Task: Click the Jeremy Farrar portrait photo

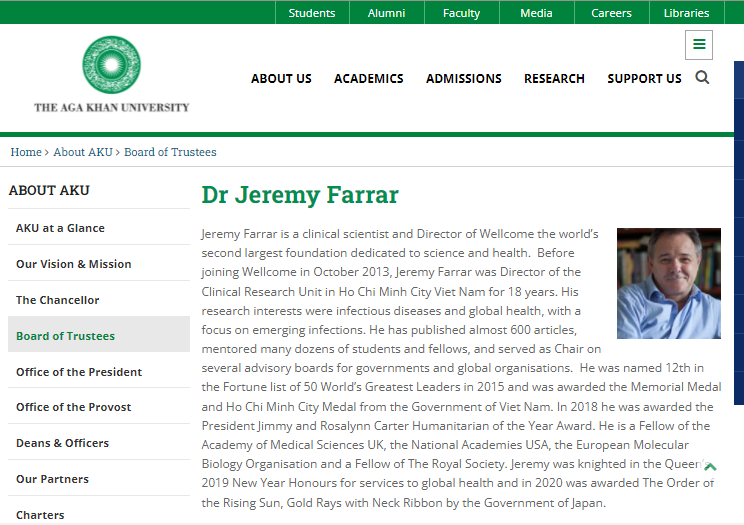Action: (x=669, y=283)
